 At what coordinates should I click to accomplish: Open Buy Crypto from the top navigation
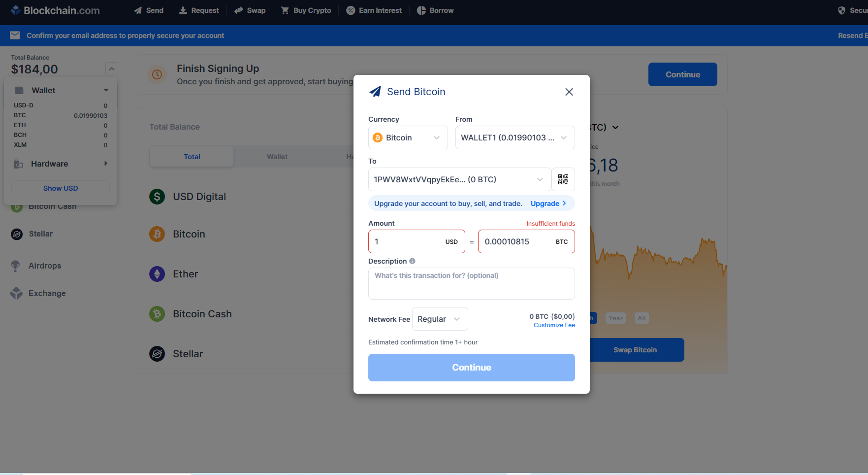click(306, 10)
